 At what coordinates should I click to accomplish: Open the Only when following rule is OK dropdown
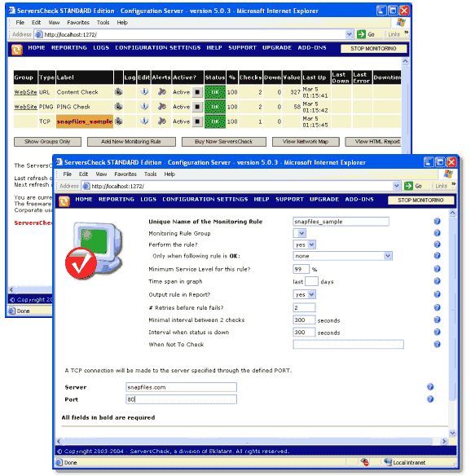[342, 256]
